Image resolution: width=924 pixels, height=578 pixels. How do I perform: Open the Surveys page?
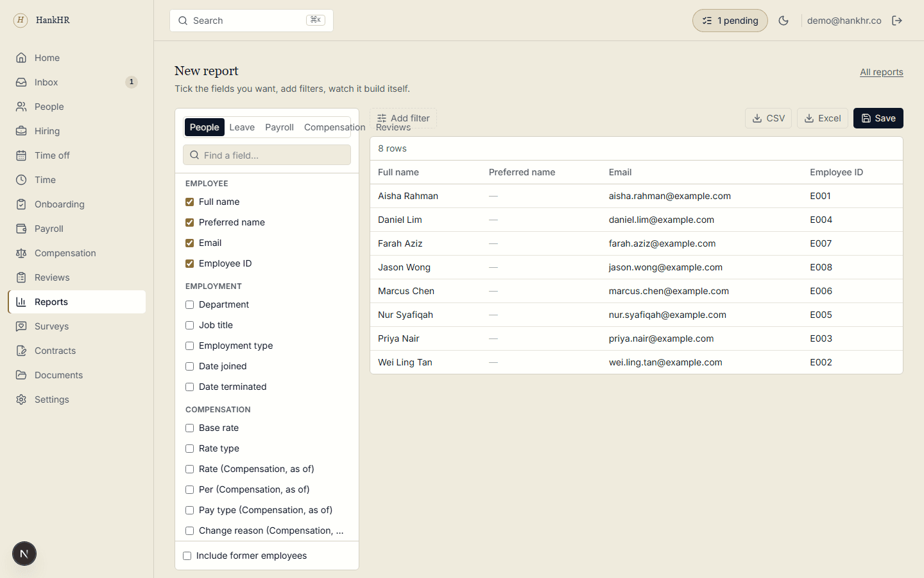click(x=77, y=326)
